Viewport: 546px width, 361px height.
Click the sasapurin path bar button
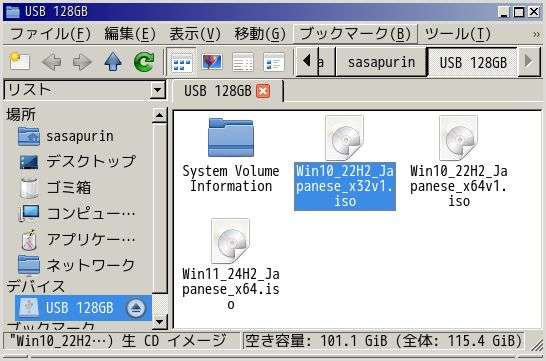tap(381, 62)
